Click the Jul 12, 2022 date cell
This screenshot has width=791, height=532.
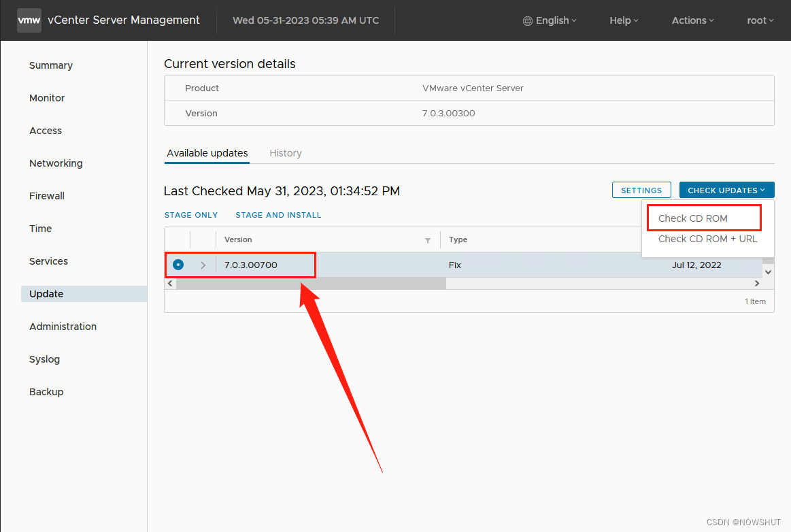point(696,265)
